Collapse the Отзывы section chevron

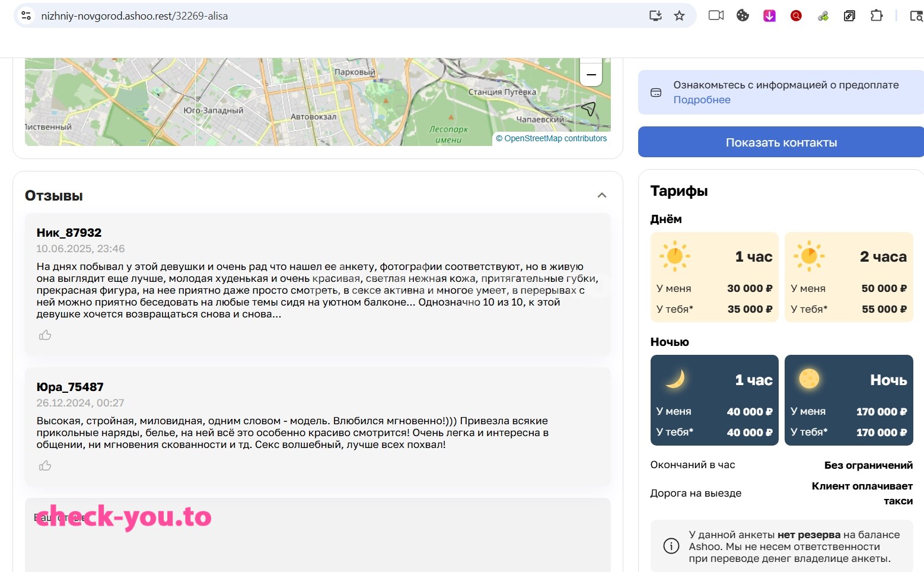point(602,195)
